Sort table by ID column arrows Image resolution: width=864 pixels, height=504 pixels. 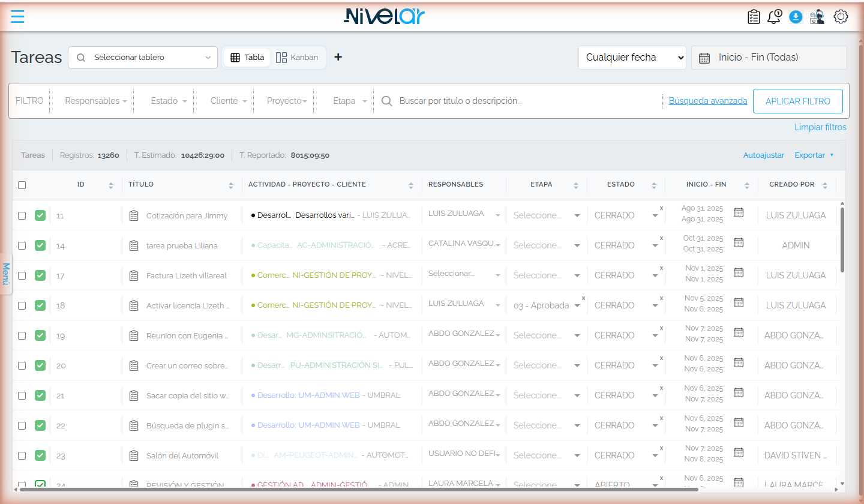point(110,185)
